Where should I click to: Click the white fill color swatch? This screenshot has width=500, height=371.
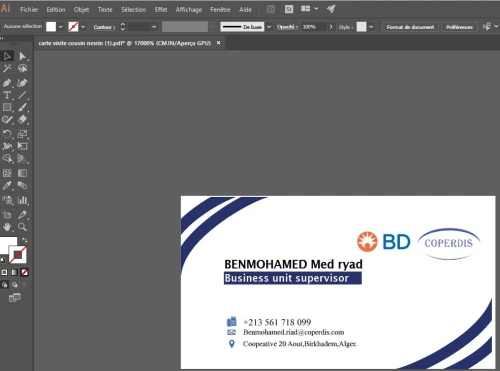(51, 27)
